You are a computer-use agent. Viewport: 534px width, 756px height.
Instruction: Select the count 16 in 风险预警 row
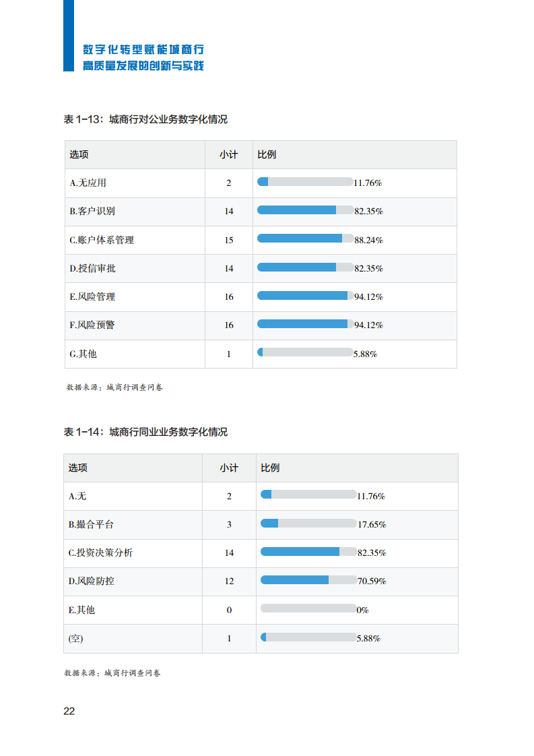[229, 325]
